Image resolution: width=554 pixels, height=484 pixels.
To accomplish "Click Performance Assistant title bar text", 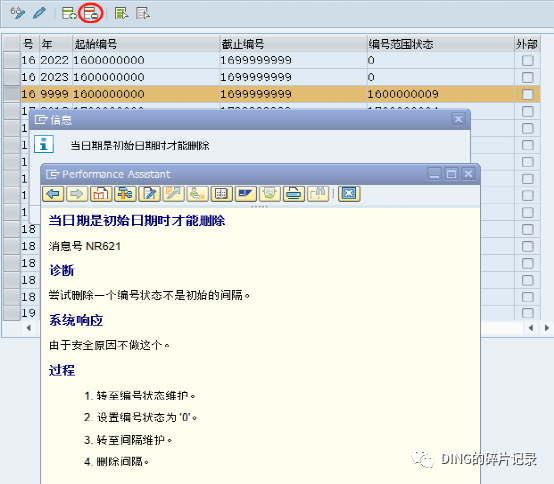I will click(116, 174).
